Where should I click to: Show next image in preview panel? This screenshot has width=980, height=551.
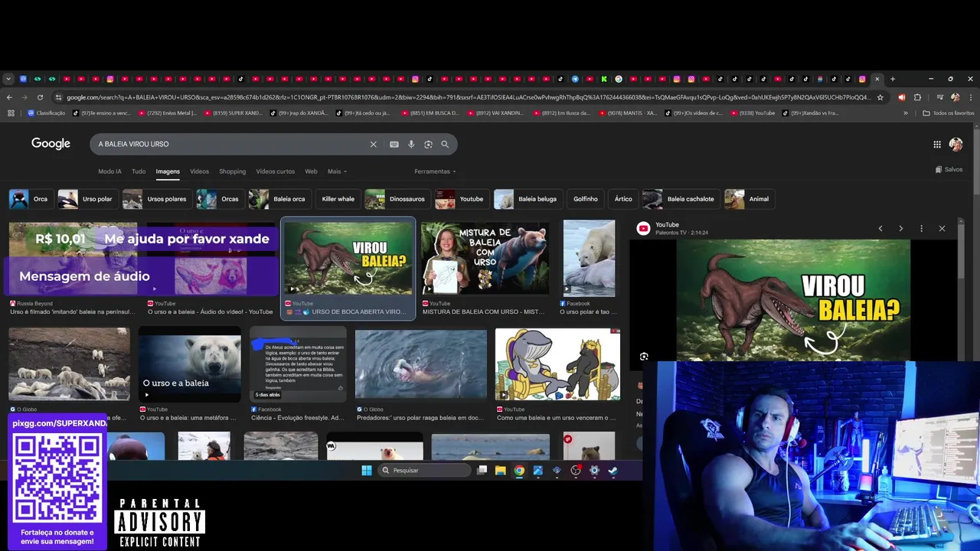click(x=900, y=228)
